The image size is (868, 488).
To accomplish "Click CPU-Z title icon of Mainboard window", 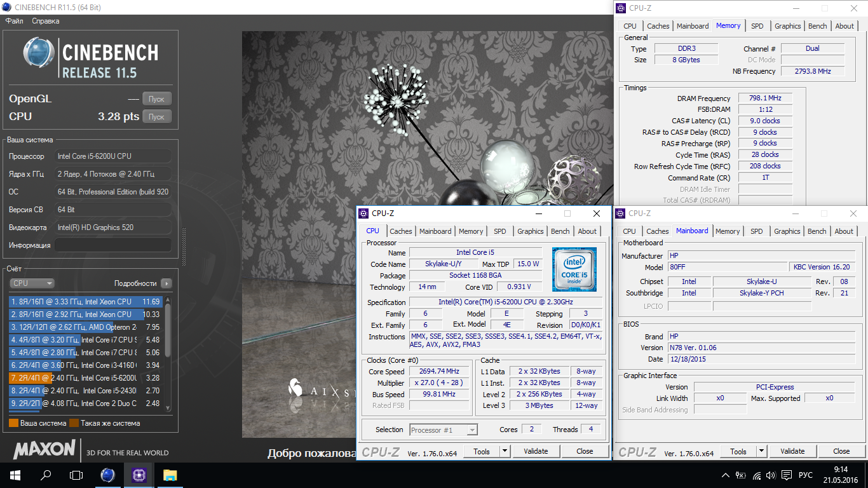I will [x=620, y=213].
